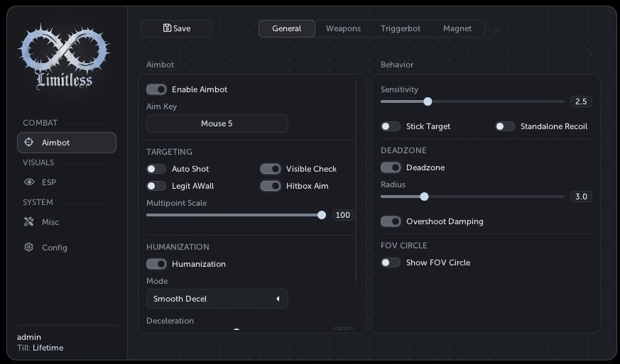The width and height of the screenshot is (620, 364).
Task: Click the Smooth Decel dropdown arrow
Action: (278, 299)
